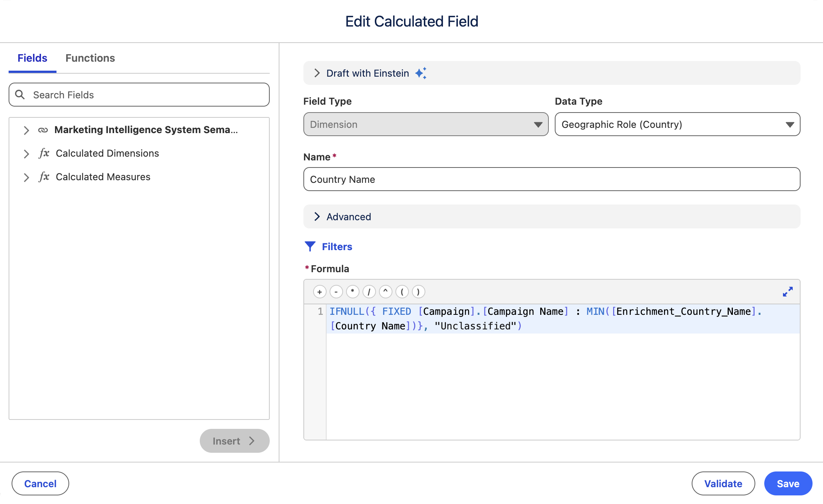Image resolution: width=823 pixels, height=504 pixels.
Task: Click the "Unclassified" string in formula
Action: click(475, 326)
